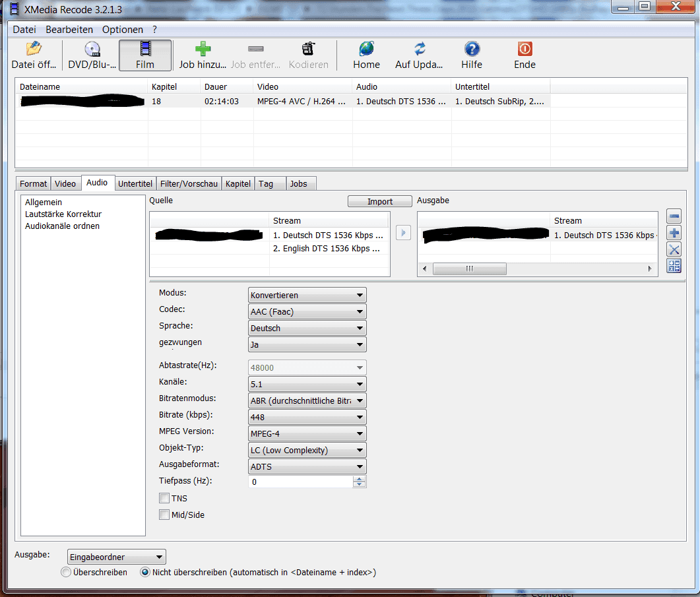Open the gezwungen dropdown showing Ja
700x597 pixels.
307,345
